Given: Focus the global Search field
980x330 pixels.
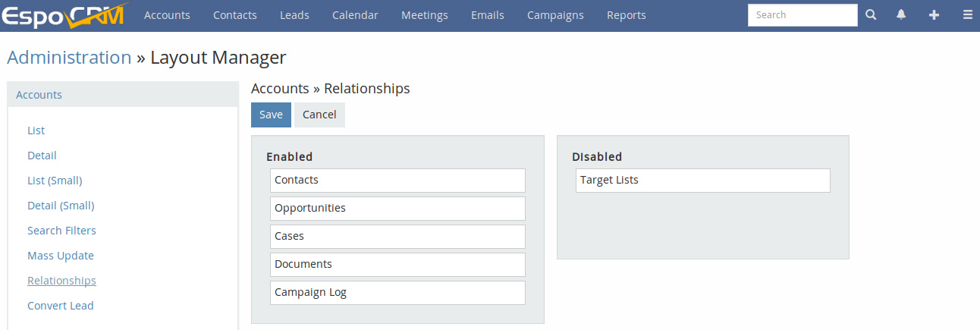Looking at the screenshot, I should [803, 15].
